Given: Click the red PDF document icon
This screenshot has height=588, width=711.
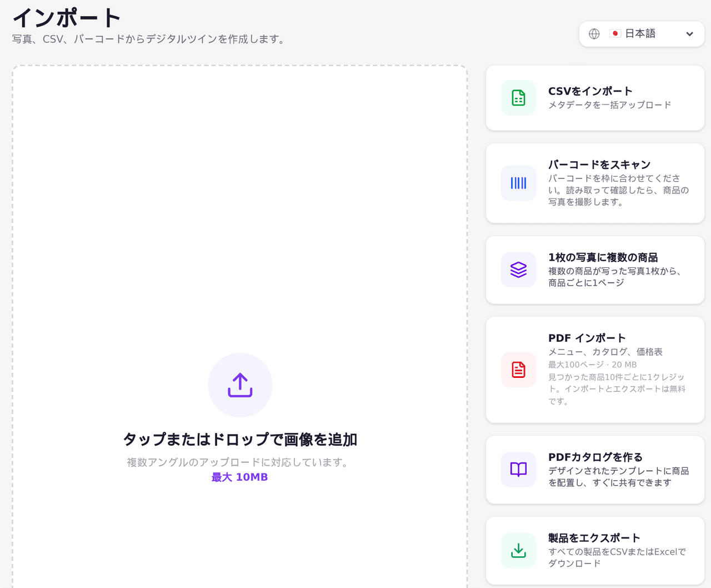Looking at the screenshot, I should click(518, 370).
